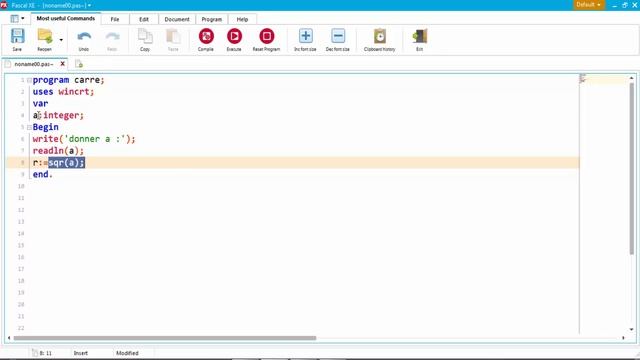Click on 'uses wincrt;' line

(63, 92)
